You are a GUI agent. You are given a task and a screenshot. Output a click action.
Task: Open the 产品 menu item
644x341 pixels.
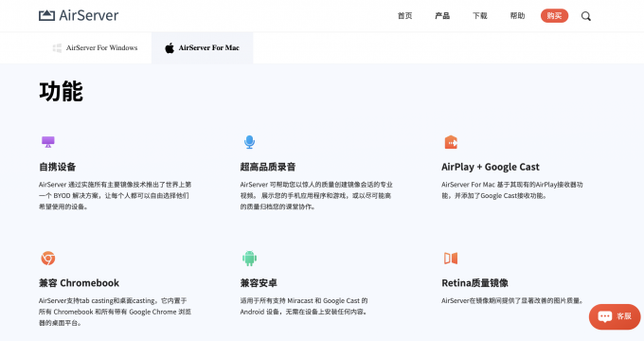pos(442,16)
